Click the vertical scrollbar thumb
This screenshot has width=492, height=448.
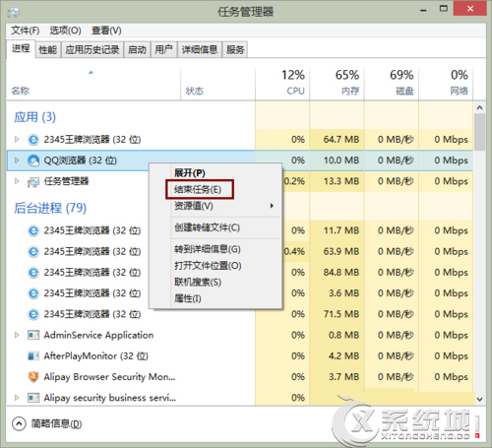pyautogui.click(x=479, y=132)
